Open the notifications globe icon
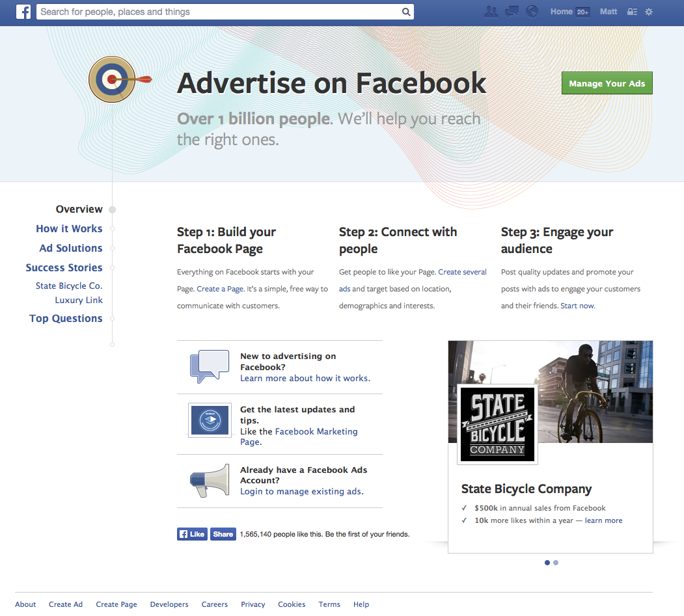The height and width of the screenshot is (616, 684). click(532, 12)
